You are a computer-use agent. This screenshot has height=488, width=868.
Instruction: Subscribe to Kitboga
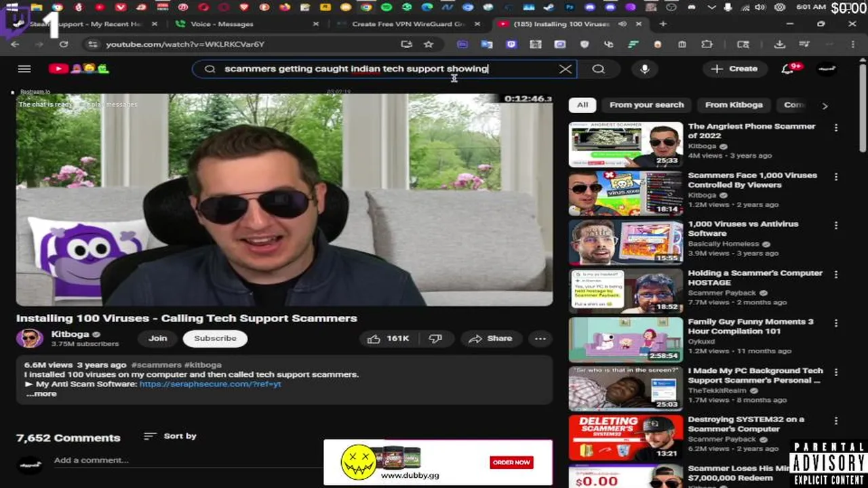[215, 338]
